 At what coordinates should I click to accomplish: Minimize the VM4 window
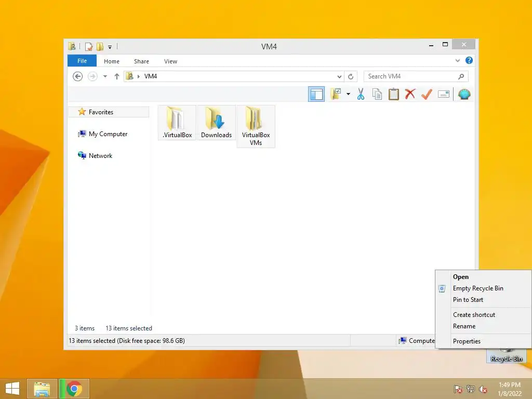pos(431,45)
